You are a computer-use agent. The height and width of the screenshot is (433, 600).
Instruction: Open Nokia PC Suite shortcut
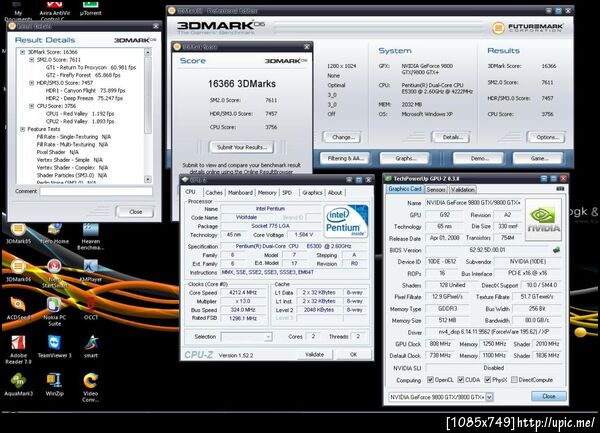[54, 311]
